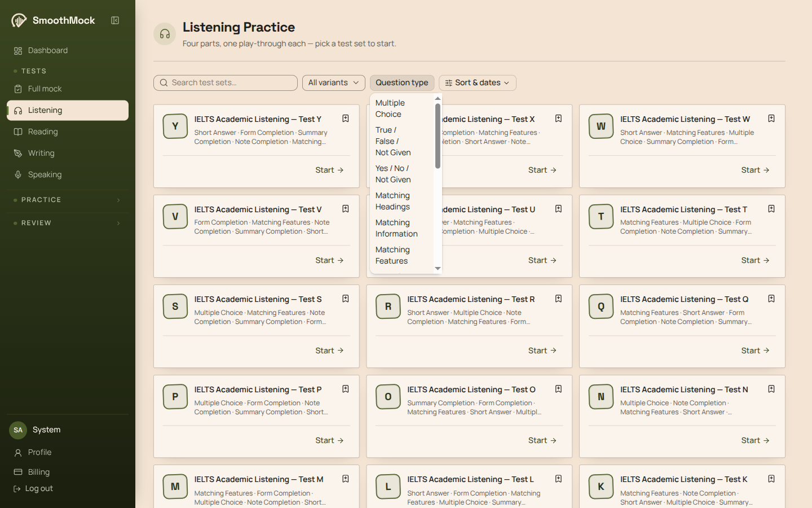This screenshot has height=508, width=812.
Task: Open the Dashboard grid icon
Action: pyautogui.click(x=18, y=51)
